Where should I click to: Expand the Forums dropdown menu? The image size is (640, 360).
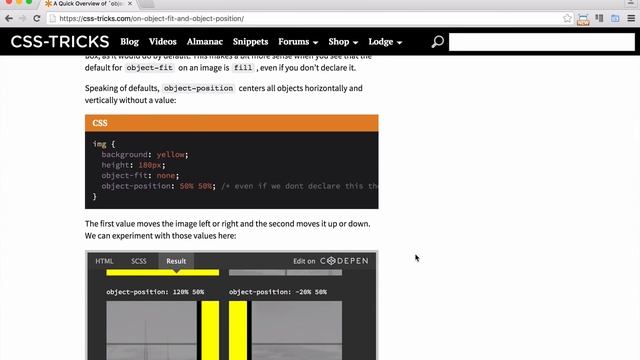point(298,42)
